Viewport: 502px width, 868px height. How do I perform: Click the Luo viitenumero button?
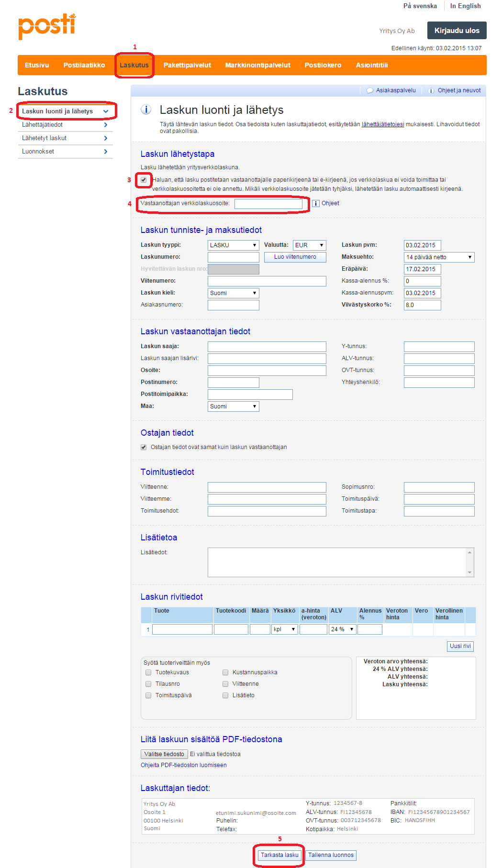pos(295,257)
